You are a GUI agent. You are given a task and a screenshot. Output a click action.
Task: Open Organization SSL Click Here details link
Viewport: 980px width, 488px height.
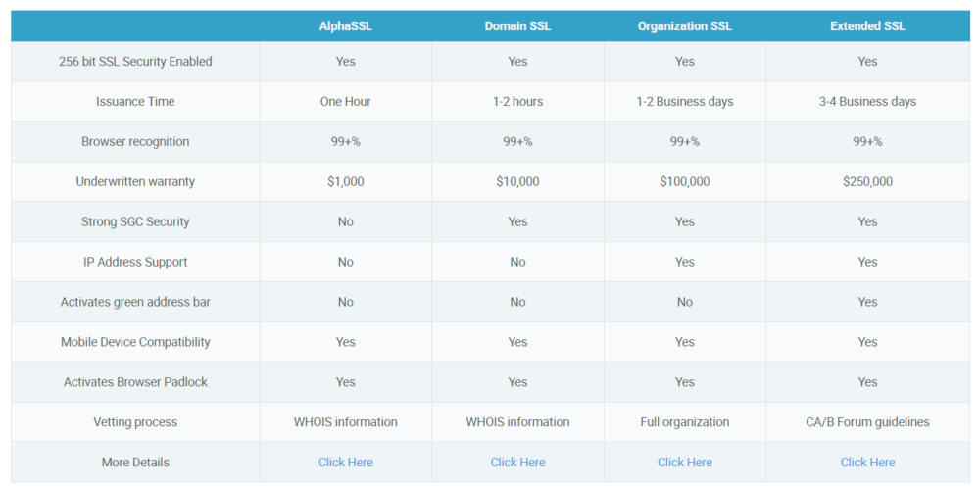click(684, 463)
